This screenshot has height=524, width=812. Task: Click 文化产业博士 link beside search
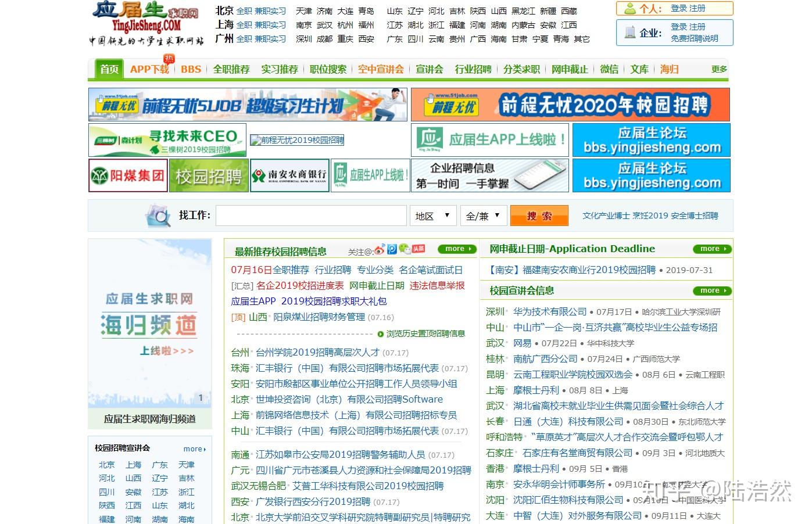[x=606, y=216]
